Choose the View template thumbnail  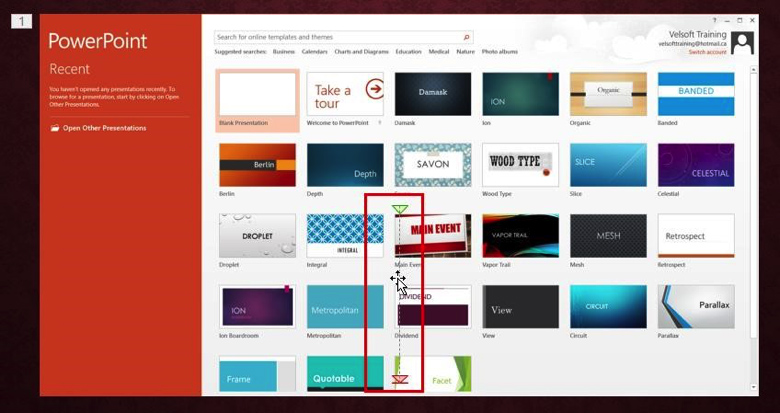coord(520,307)
